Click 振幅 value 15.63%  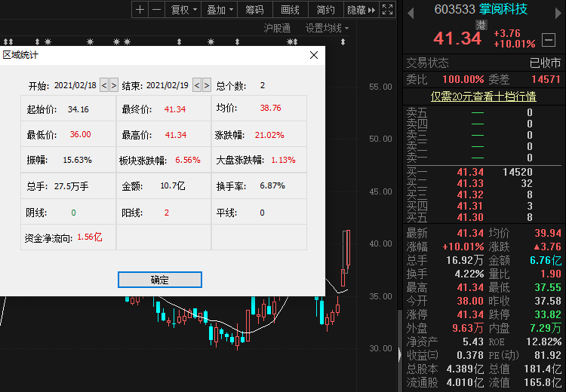(x=77, y=160)
